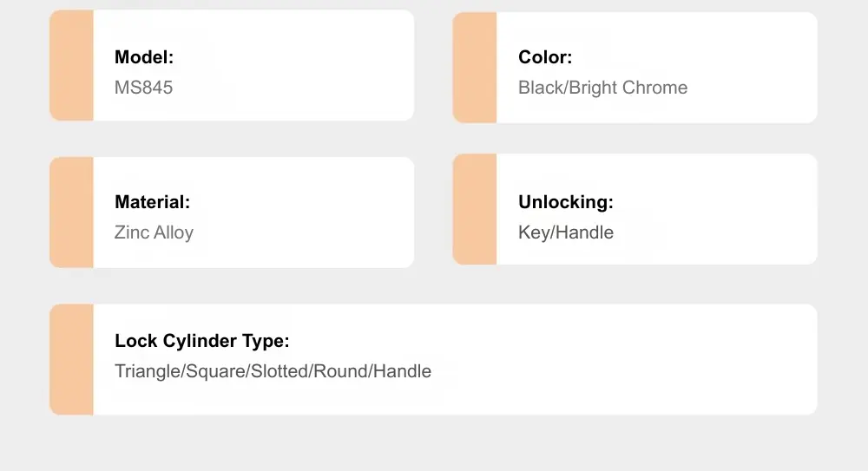868x471 pixels.
Task: Select the Black/Bright Chrome value text
Action: [x=602, y=88]
